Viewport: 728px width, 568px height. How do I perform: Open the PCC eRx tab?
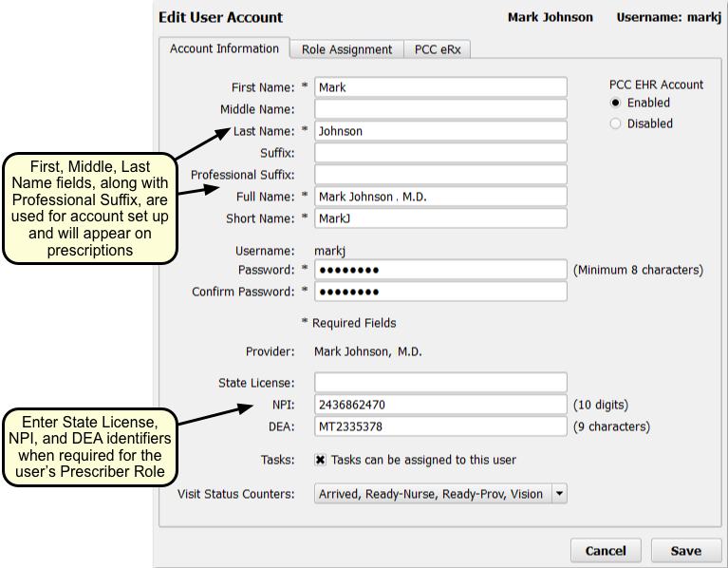pyautogui.click(x=438, y=49)
